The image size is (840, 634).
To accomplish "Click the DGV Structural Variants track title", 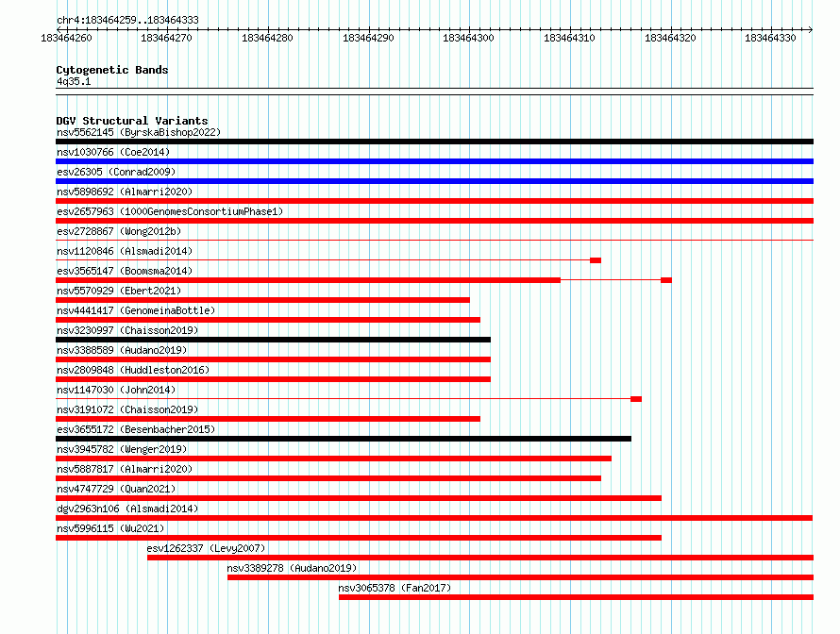I will [x=132, y=121].
